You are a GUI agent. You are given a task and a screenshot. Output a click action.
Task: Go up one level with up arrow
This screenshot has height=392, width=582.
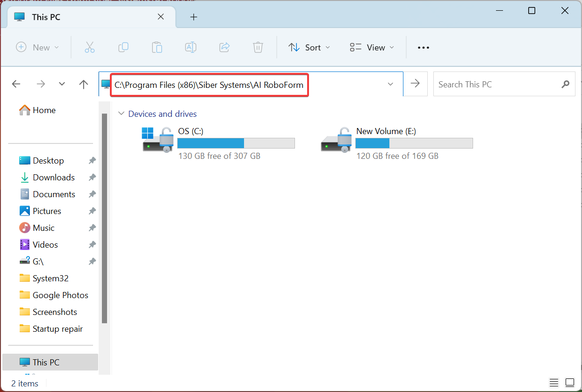pyautogui.click(x=84, y=84)
